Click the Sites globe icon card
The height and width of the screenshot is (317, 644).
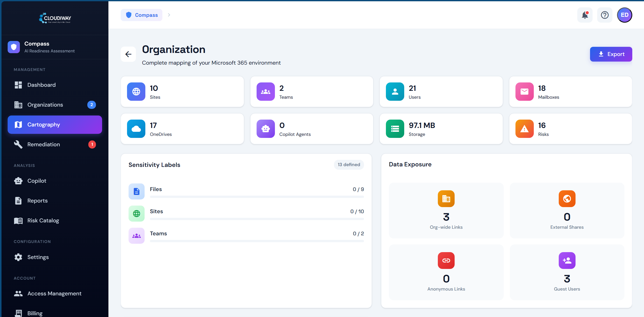click(x=136, y=92)
